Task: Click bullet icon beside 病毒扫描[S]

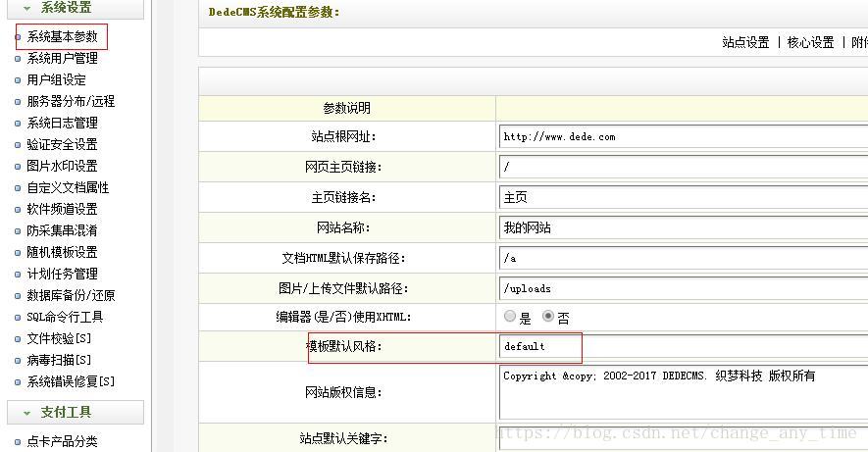Action: [18, 361]
